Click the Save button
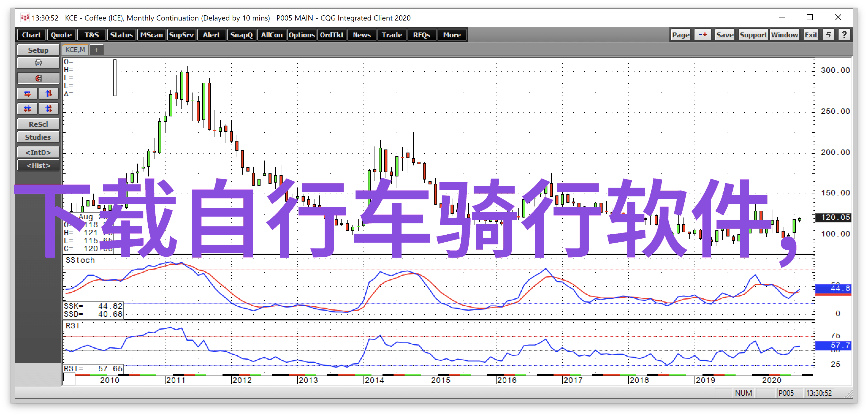868x416 pixels. point(725,35)
